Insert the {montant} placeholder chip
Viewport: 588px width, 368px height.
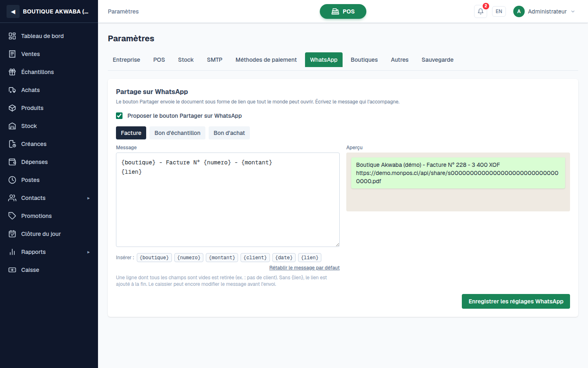point(222,258)
